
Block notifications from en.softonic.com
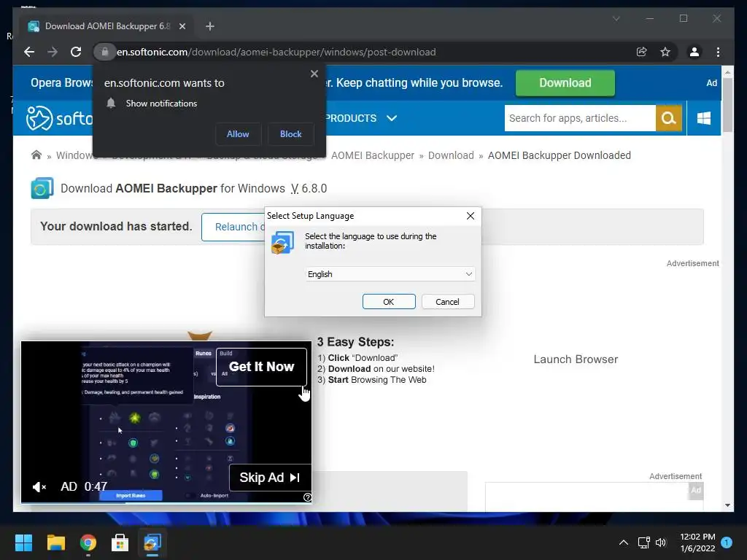(290, 134)
